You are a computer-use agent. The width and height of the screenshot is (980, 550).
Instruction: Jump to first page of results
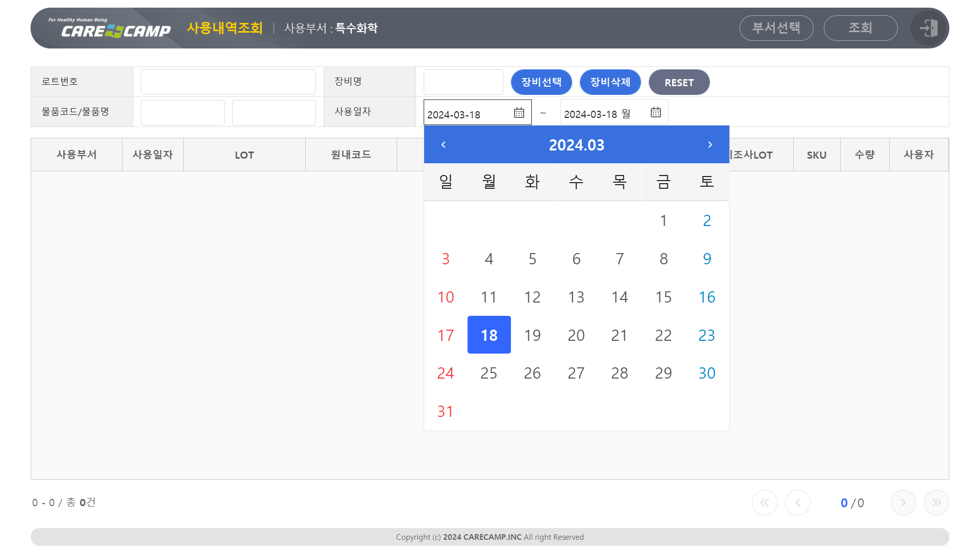pyautogui.click(x=765, y=503)
